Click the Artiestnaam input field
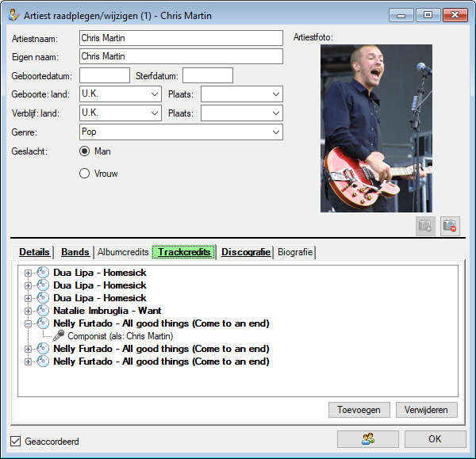Screen dimensions: 476x459 (x=181, y=38)
